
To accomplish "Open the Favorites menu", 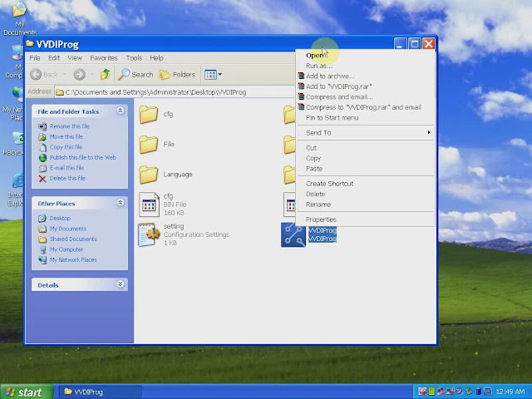I will tap(103, 58).
